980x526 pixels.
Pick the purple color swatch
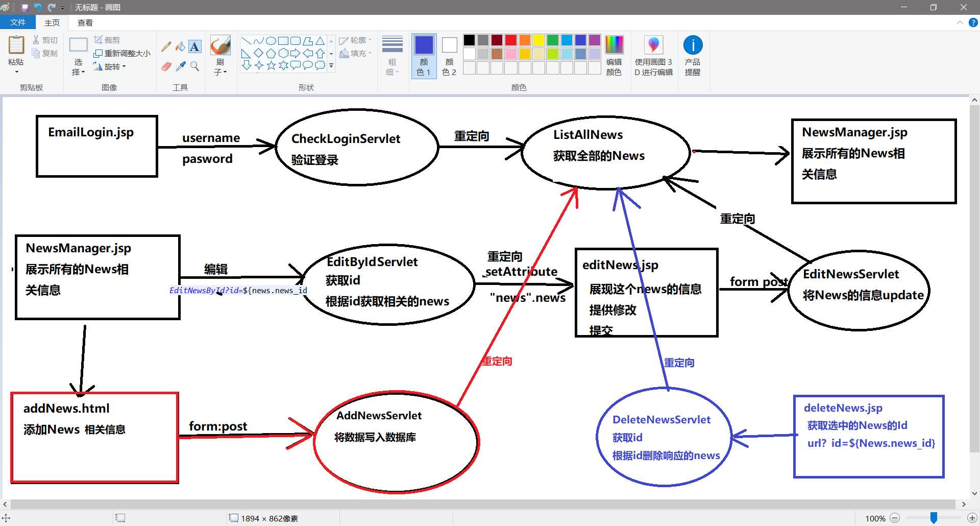pos(595,40)
